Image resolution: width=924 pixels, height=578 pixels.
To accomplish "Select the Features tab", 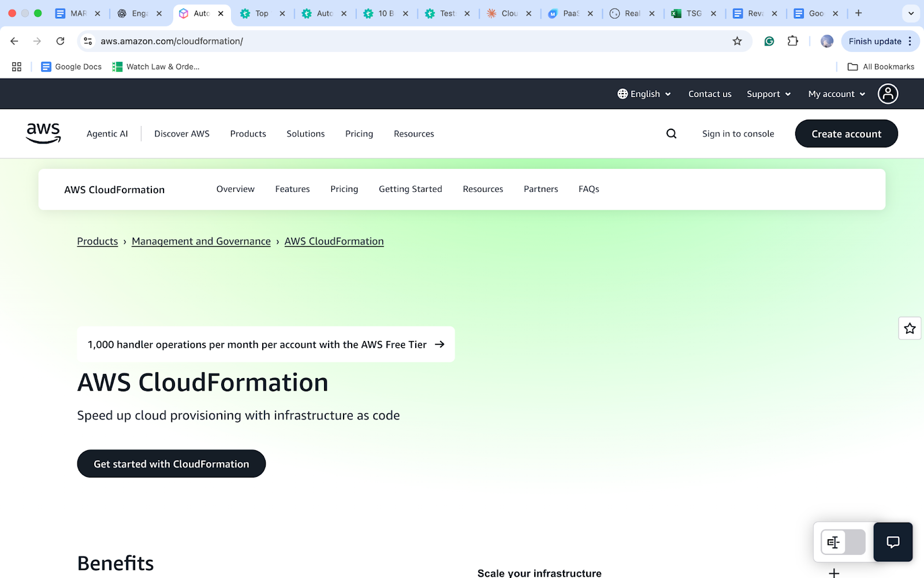I will pos(293,189).
